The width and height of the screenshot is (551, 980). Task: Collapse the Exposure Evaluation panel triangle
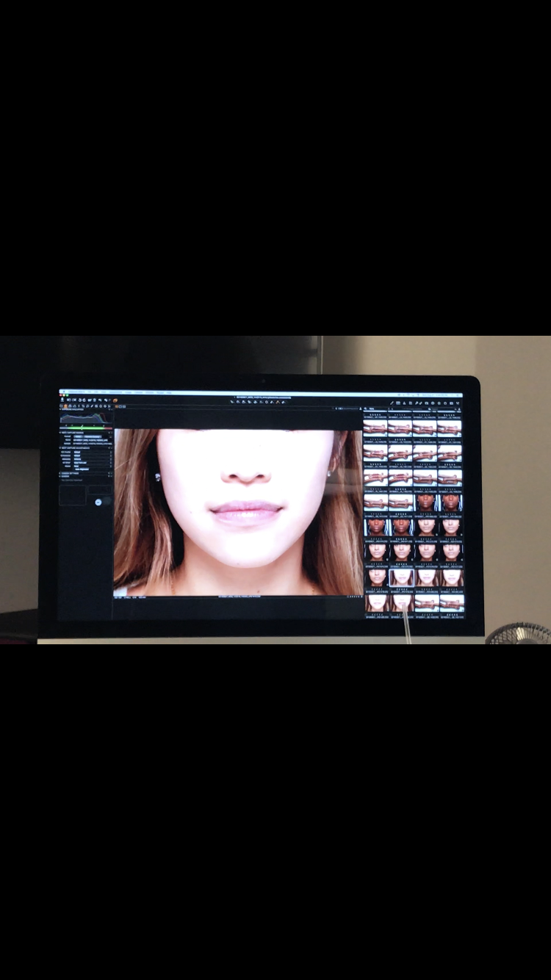(60, 409)
